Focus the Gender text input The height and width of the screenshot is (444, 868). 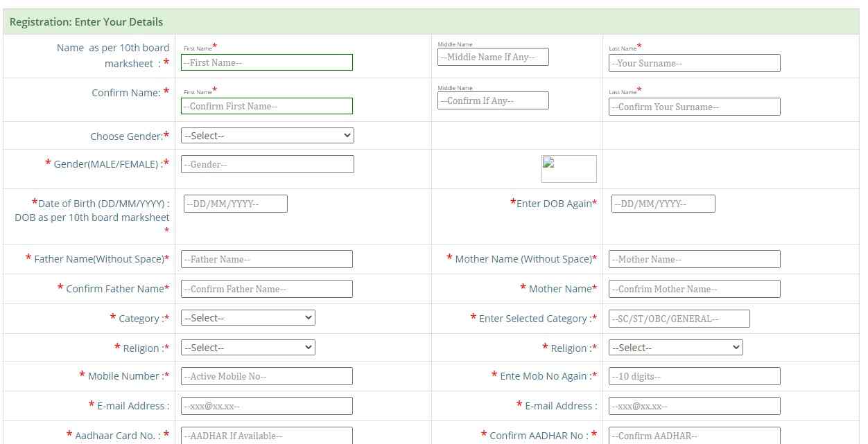coord(267,164)
